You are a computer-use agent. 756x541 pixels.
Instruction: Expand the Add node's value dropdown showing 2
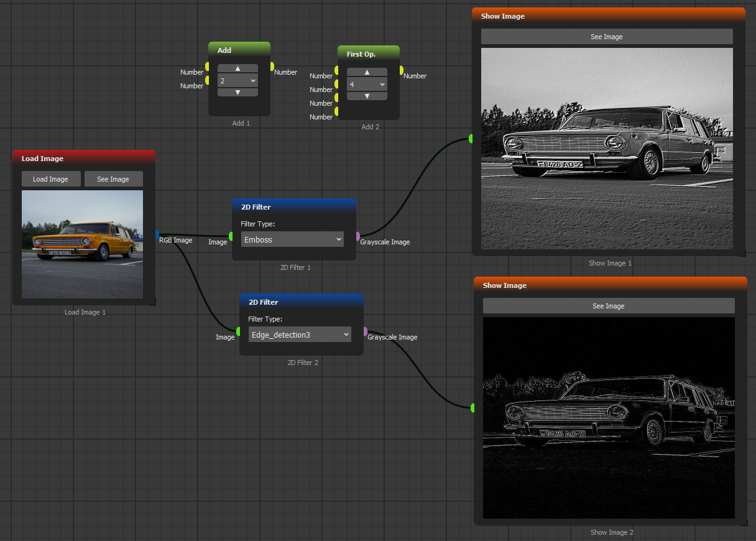[x=237, y=81]
